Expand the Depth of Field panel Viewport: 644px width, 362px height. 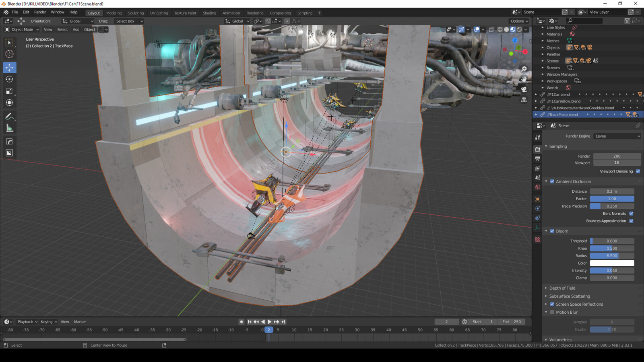coord(562,288)
